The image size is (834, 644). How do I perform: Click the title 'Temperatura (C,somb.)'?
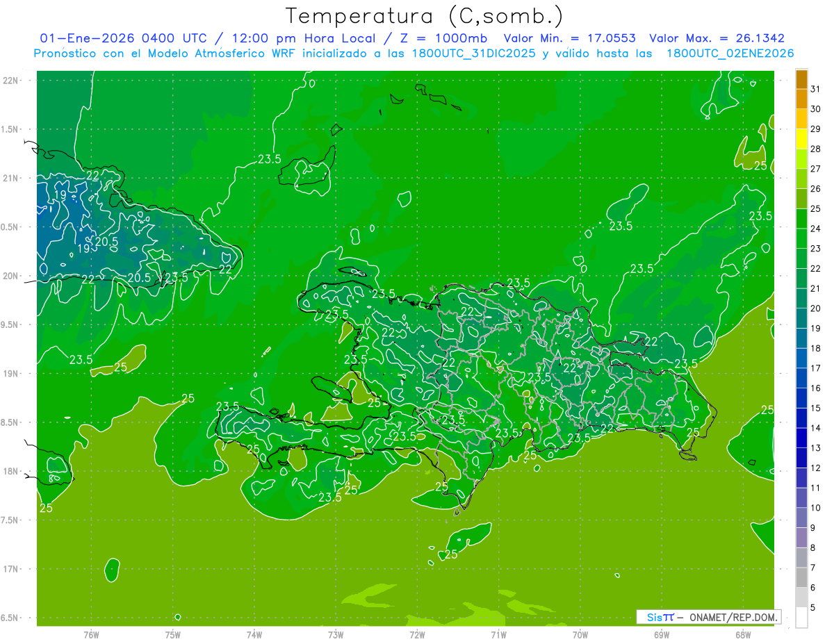(x=425, y=17)
